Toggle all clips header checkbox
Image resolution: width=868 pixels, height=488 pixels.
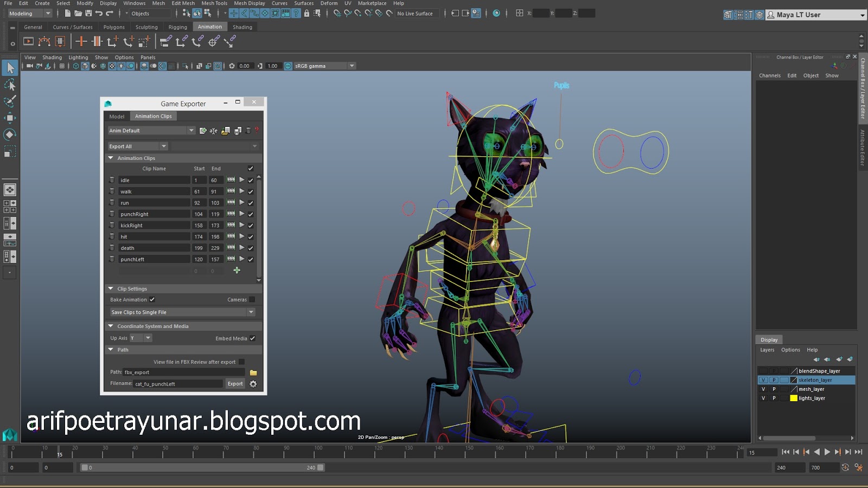pos(251,168)
